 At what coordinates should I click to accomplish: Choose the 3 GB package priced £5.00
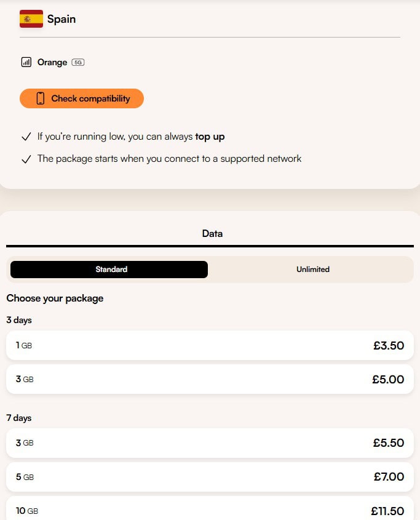pyautogui.click(x=210, y=379)
